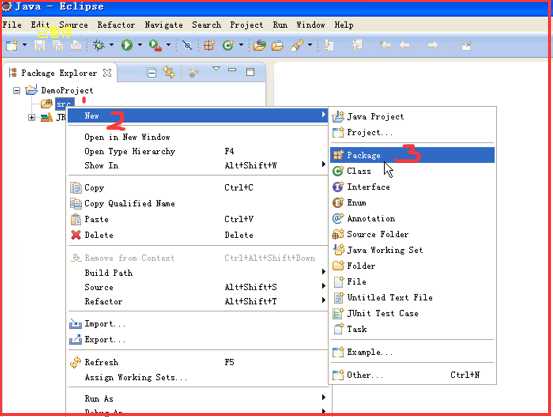
Task: Maximize the Package Explorer view
Action: click(250, 72)
